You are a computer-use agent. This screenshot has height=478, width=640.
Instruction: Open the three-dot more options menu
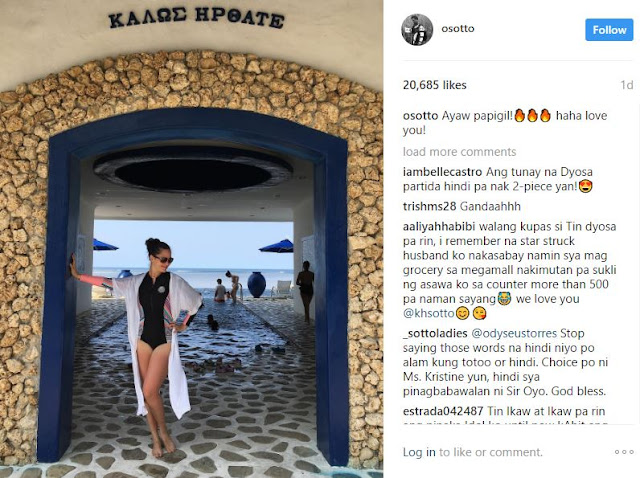624,452
